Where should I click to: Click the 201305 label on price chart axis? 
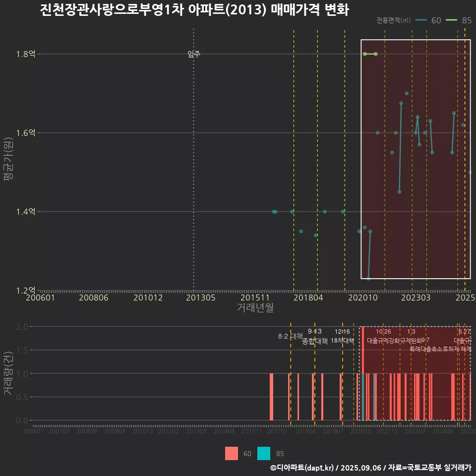click(201, 297)
